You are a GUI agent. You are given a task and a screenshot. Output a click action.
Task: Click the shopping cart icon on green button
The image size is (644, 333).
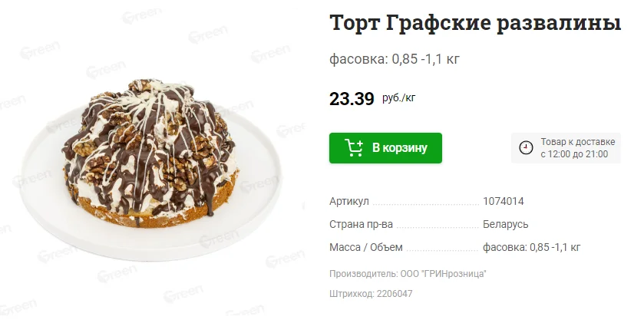(354, 148)
